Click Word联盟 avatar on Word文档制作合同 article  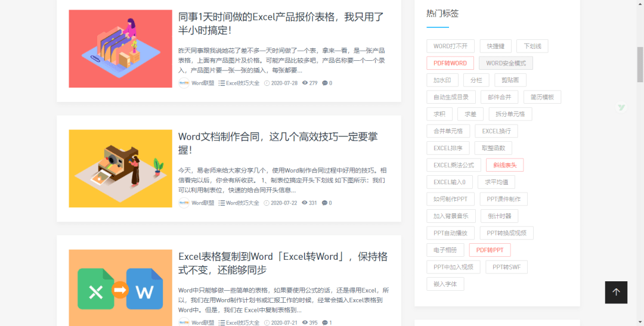click(184, 203)
